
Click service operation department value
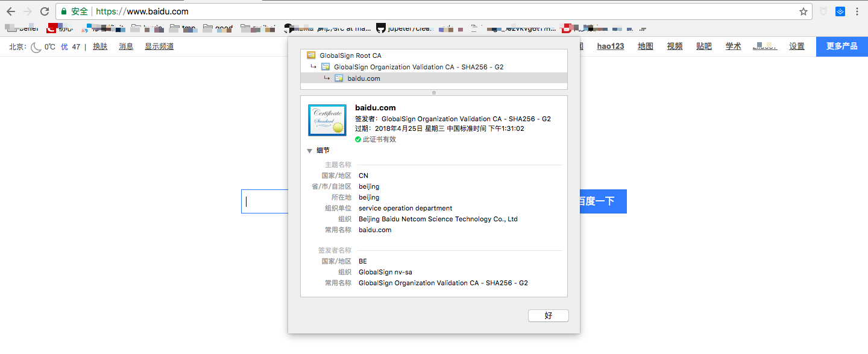405,208
